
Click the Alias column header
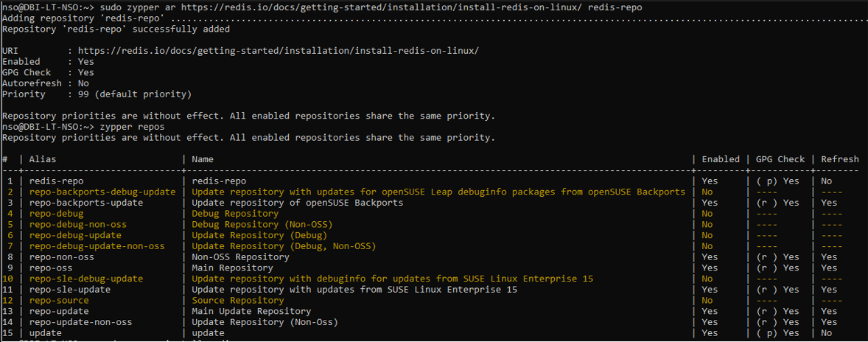point(43,159)
